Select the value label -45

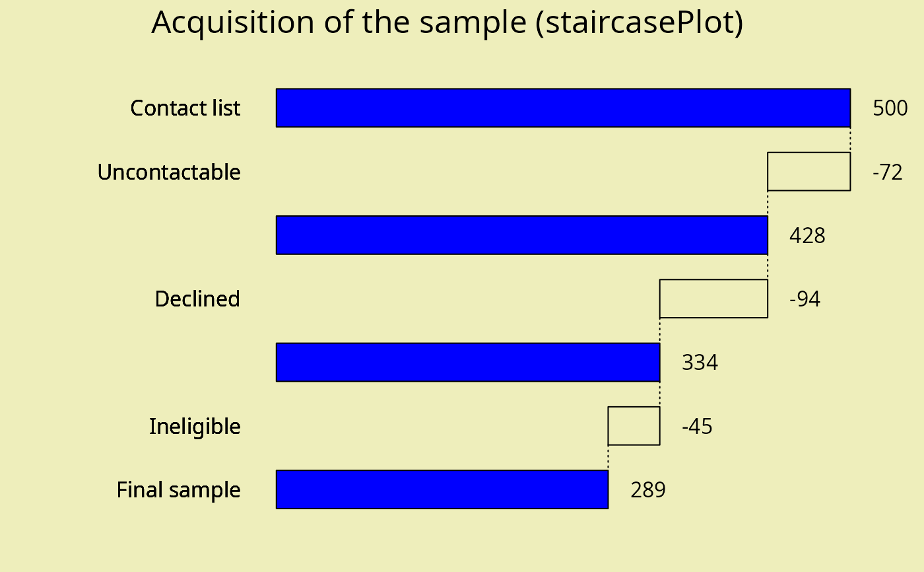point(697,427)
